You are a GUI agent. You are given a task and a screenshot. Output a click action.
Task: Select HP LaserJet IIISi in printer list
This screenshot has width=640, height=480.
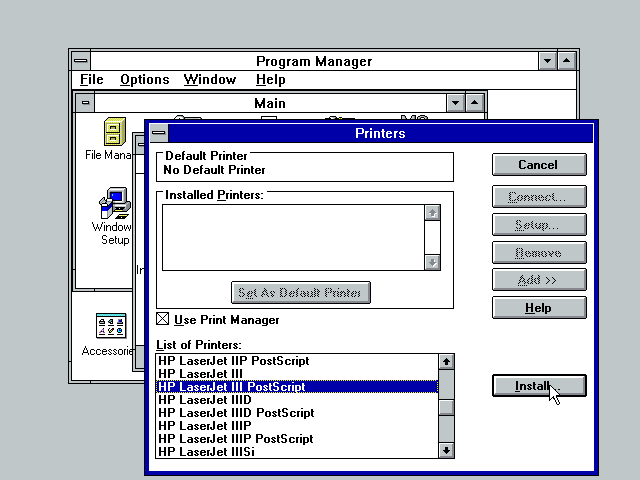coord(297,451)
